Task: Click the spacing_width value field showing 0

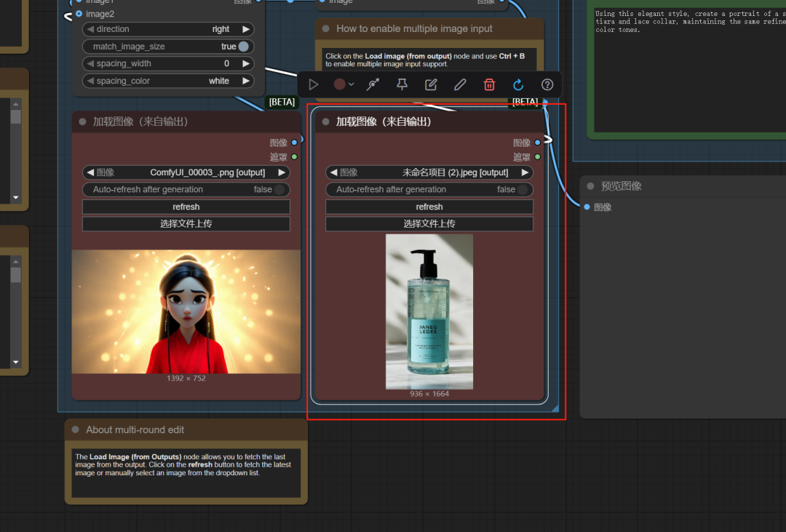Action: pyautogui.click(x=168, y=63)
